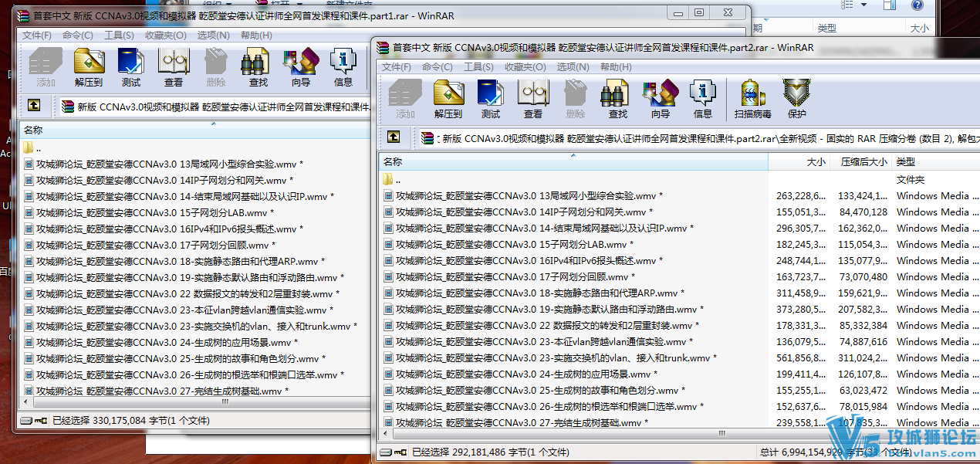Viewport: 980px width, 464px height.
Task: Click 测试 icon in part2.rar window
Action: tap(491, 99)
